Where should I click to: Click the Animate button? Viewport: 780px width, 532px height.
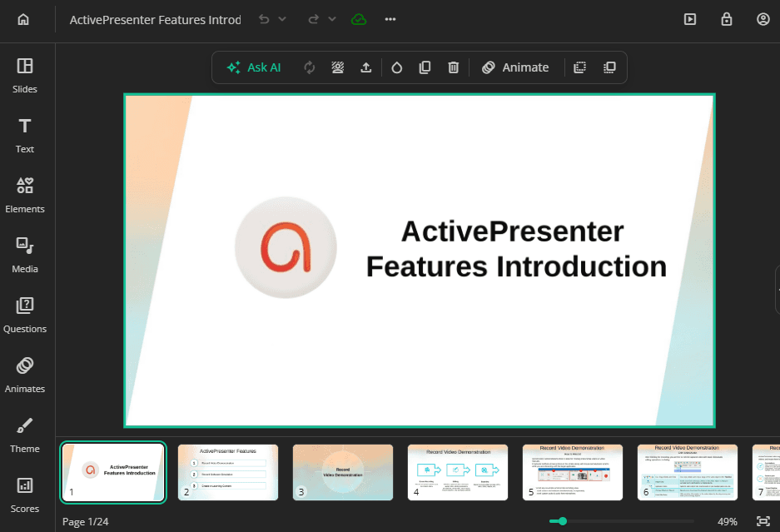[x=515, y=67]
